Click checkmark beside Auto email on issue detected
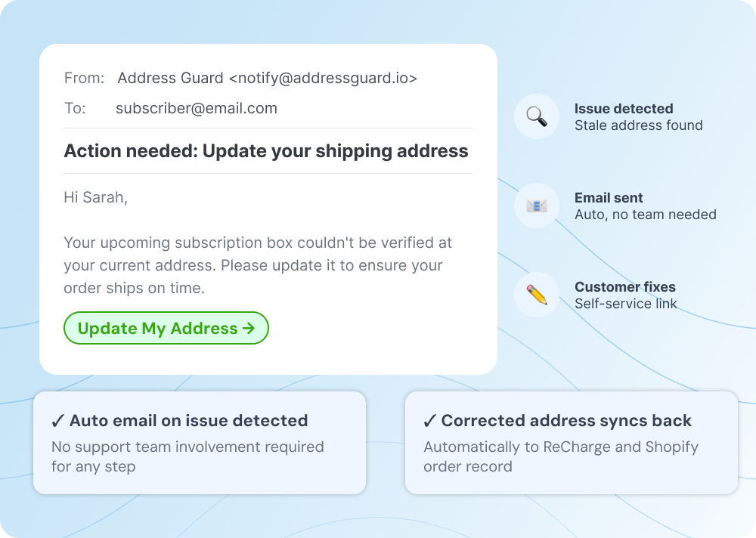Screen dimensions: 756x538 click(x=57, y=421)
